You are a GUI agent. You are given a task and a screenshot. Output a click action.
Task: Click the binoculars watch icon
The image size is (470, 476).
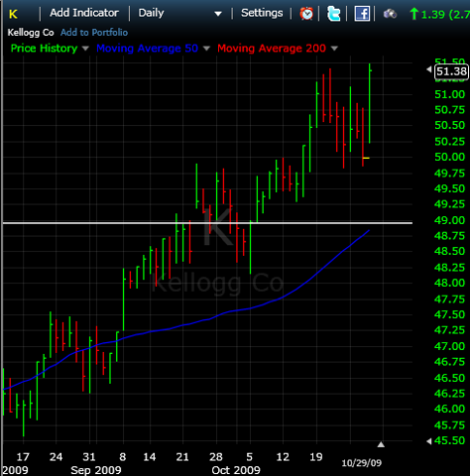pyautogui.click(x=390, y=14)
